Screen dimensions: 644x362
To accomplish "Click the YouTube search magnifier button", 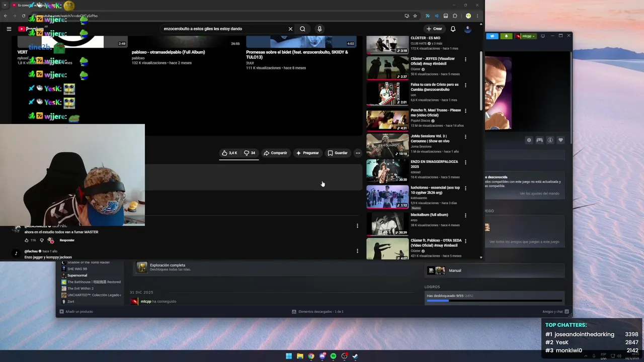I will coord(302,29).
